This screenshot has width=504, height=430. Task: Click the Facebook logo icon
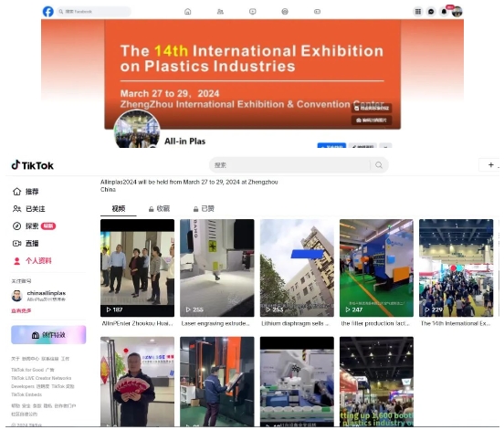[47, 12]
